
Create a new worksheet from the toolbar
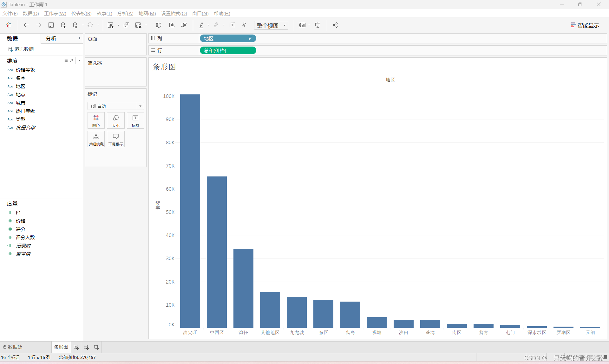coord(111,25)
